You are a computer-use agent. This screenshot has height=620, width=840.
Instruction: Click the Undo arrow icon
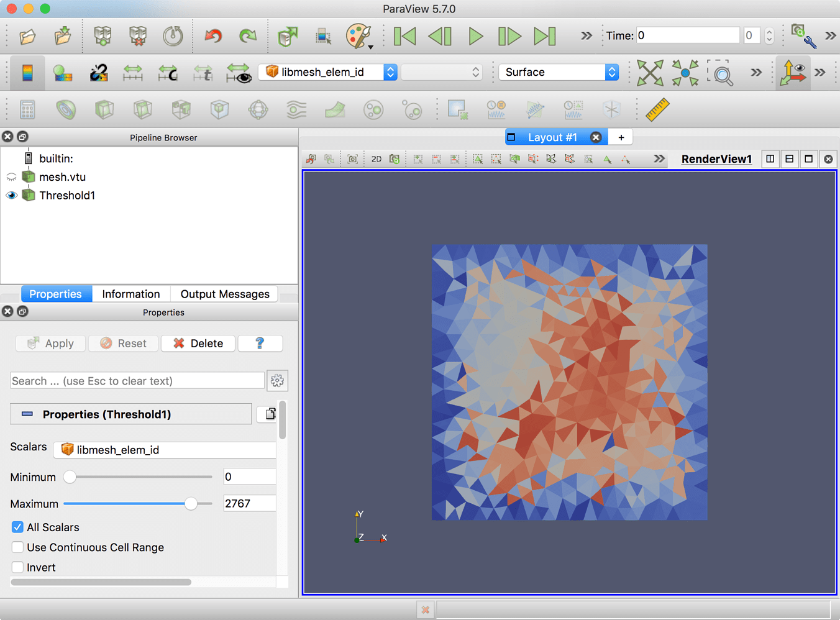click(x=213, y=36)
